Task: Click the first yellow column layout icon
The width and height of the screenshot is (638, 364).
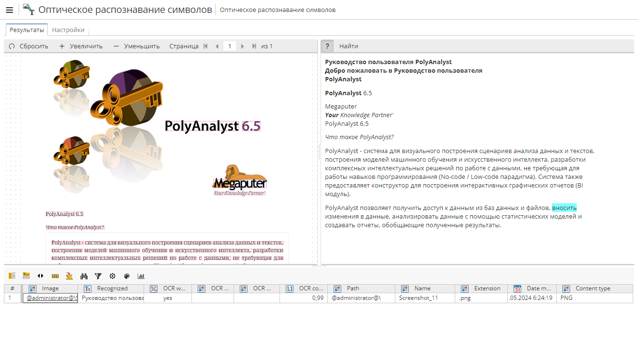Action: click(x=12, y=276)
